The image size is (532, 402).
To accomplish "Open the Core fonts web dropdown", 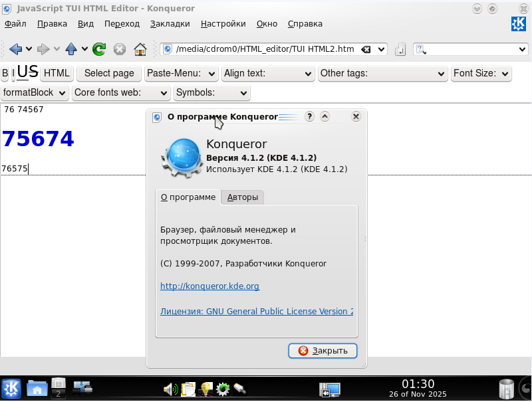I will [x=121, y=92].
